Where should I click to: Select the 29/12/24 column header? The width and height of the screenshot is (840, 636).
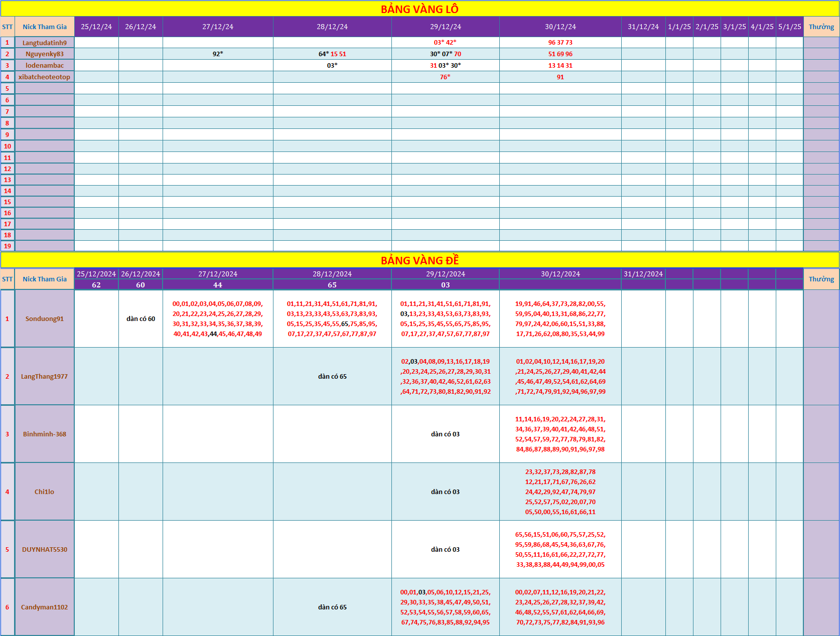coord(446,27)
